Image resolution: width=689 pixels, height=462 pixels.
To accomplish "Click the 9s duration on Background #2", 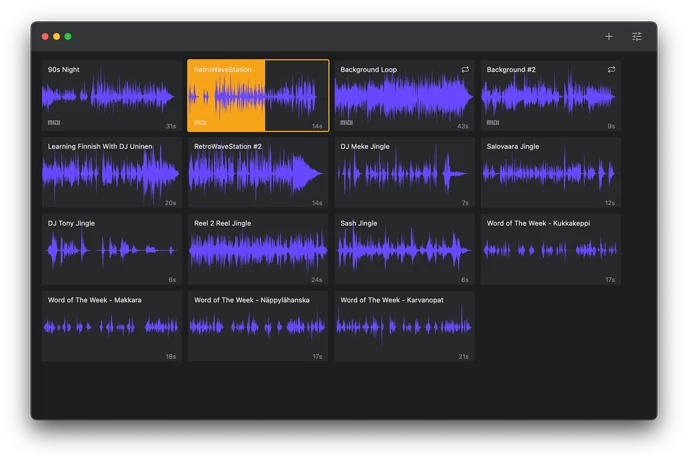I will [x=611, y=126].
